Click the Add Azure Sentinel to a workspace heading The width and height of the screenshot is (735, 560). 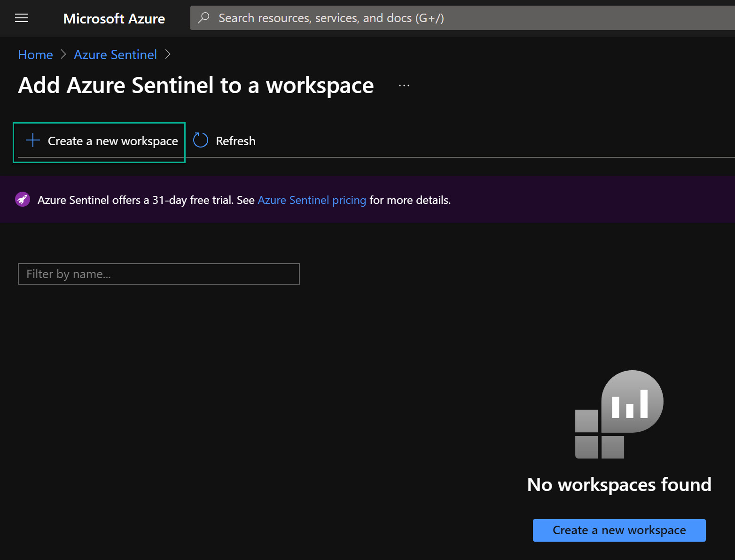[x=195, y=86]
